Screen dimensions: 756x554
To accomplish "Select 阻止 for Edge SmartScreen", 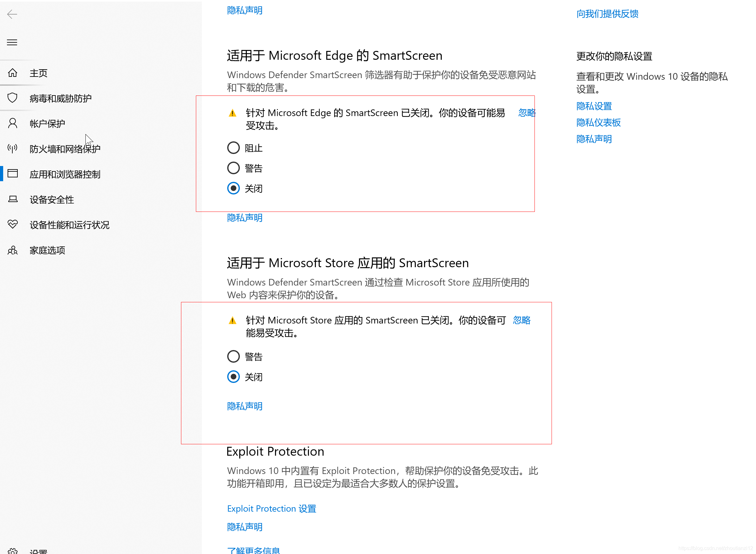I will tap(233, 148).
